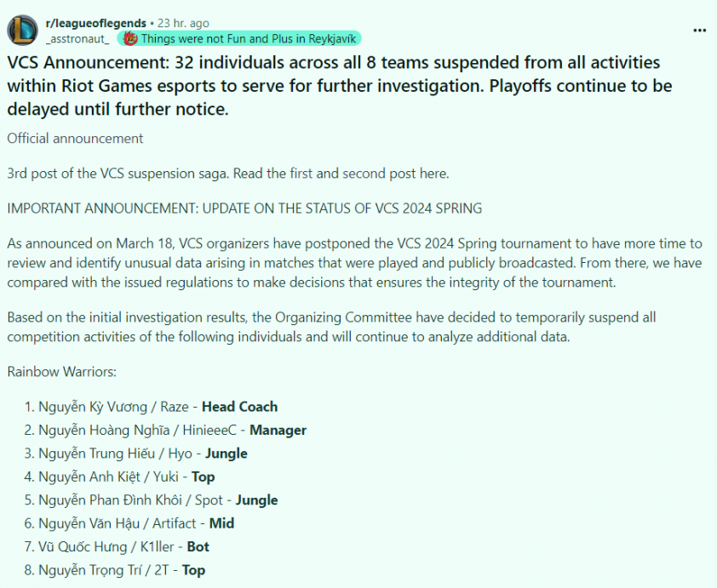
Task: Click the 'Things were not Fun and Plus' flair
Action: pyautogui.click(x=239, y=39)
